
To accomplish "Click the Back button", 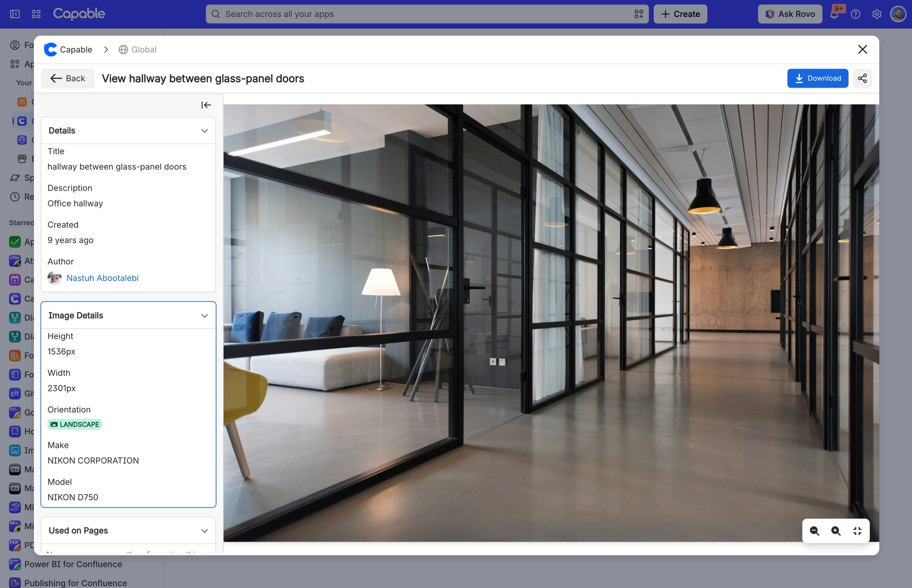I will pyautogui.click(x=67, y=78).
